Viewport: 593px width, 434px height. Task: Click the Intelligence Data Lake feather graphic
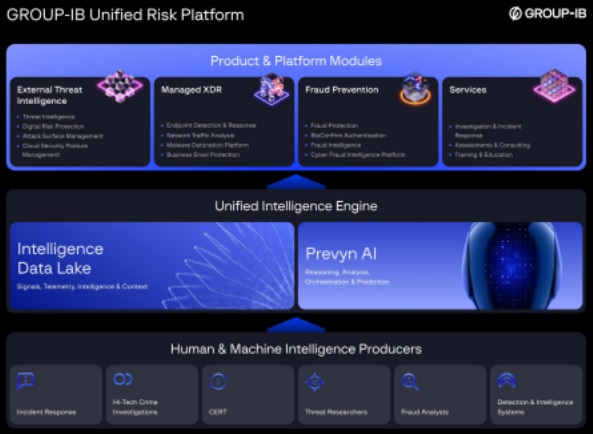(228, 266)
